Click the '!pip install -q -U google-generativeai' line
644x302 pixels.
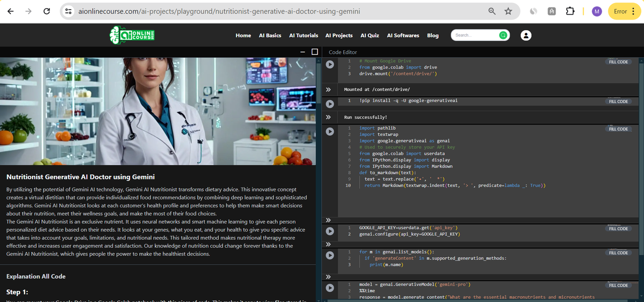coord(408,100)
